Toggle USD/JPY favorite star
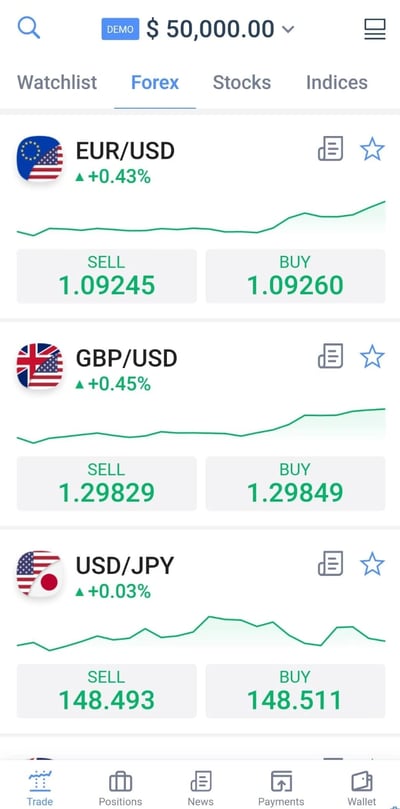This screenshot has height=809, width=400. [x=372, y=564]
